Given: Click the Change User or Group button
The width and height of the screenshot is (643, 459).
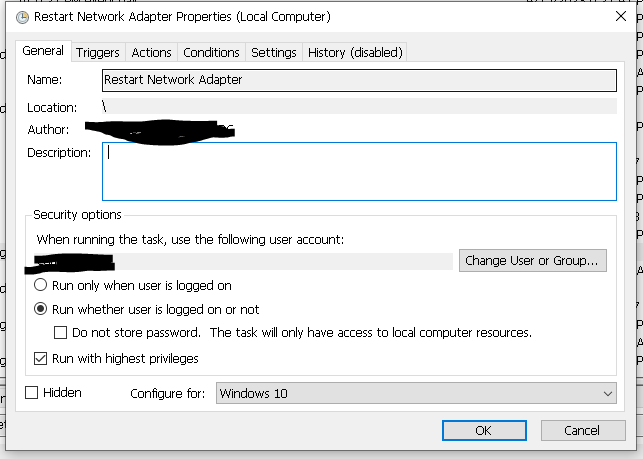Looking at the screenshot, I should 533,260.
